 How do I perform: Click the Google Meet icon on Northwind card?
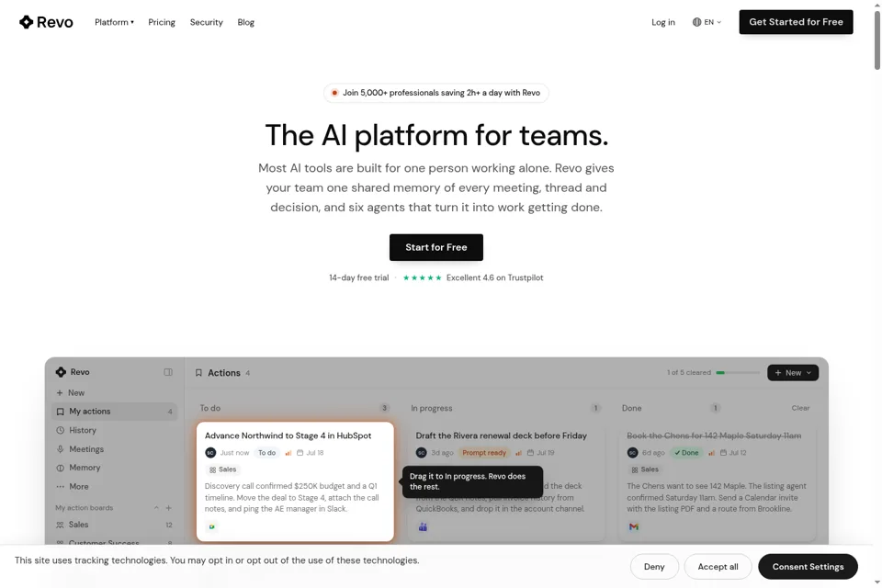[x=211, y=526]
